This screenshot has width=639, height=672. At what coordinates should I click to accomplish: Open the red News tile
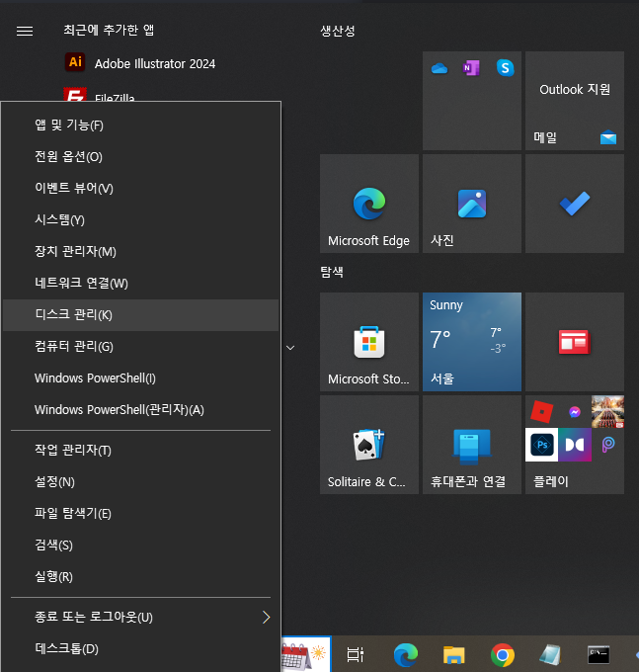pyautogui.click(x=575, y=342)
